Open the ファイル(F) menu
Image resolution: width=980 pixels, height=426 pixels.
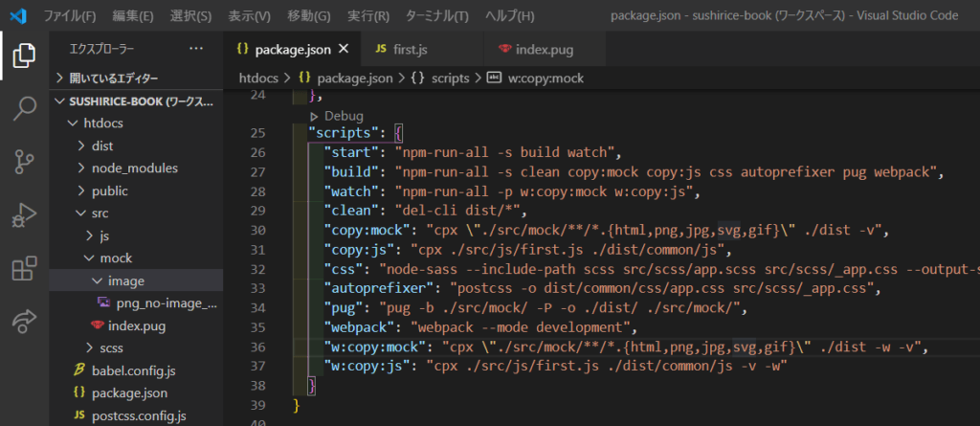69,15
